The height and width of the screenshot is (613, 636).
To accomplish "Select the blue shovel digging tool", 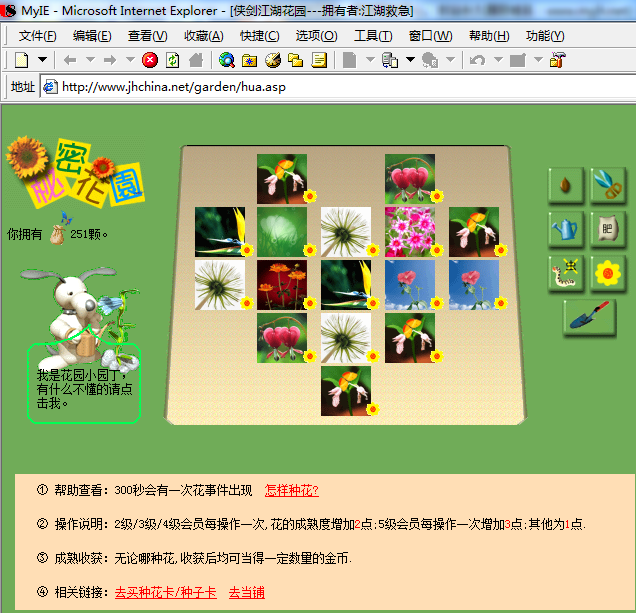I will (589, 317).
